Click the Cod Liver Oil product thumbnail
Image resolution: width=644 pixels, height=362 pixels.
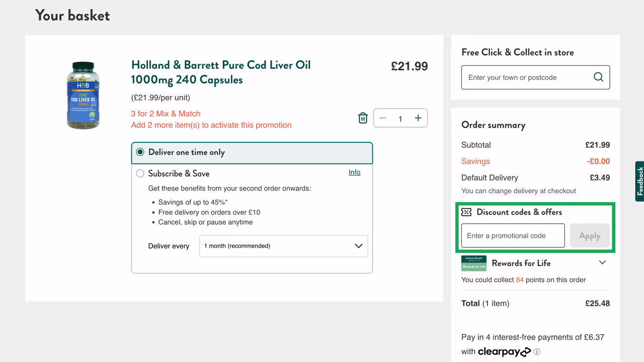point(83,95)
